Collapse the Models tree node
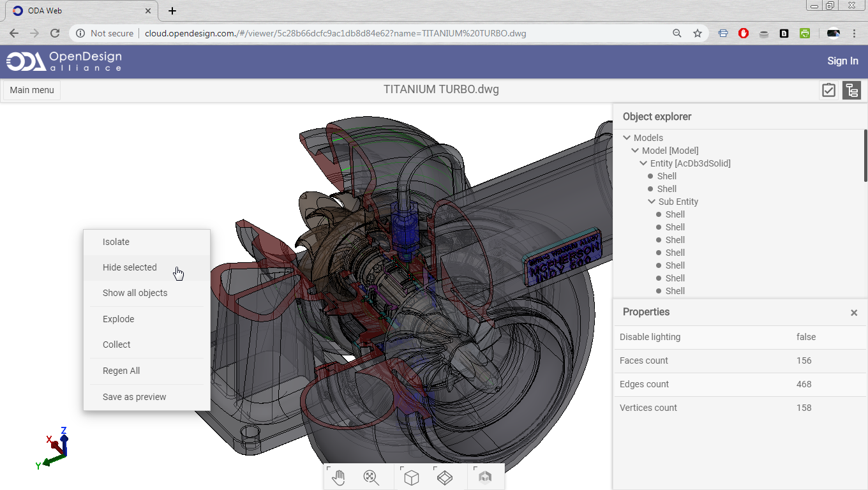 coord(627,138)
